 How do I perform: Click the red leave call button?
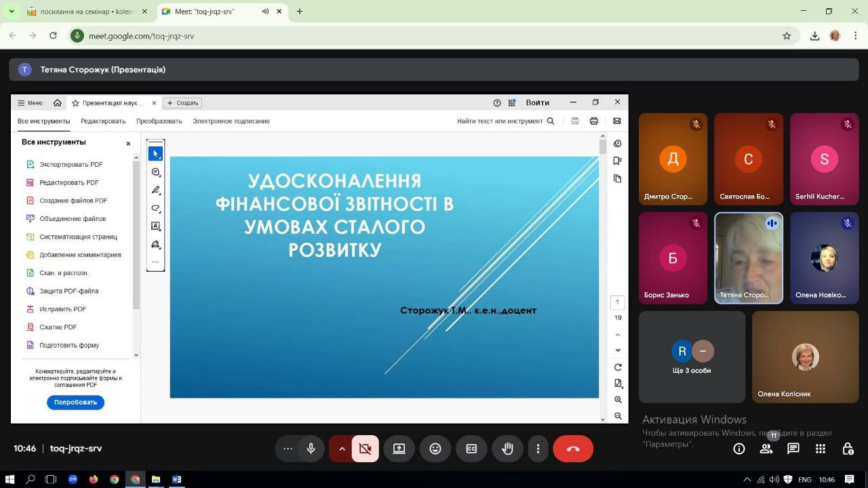(x=572, y=449)
